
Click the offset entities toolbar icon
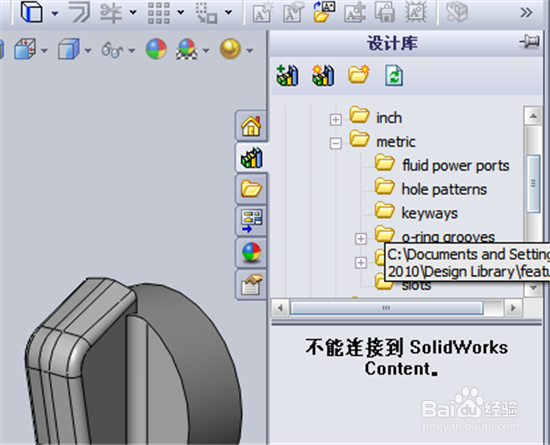click(79, 12)
